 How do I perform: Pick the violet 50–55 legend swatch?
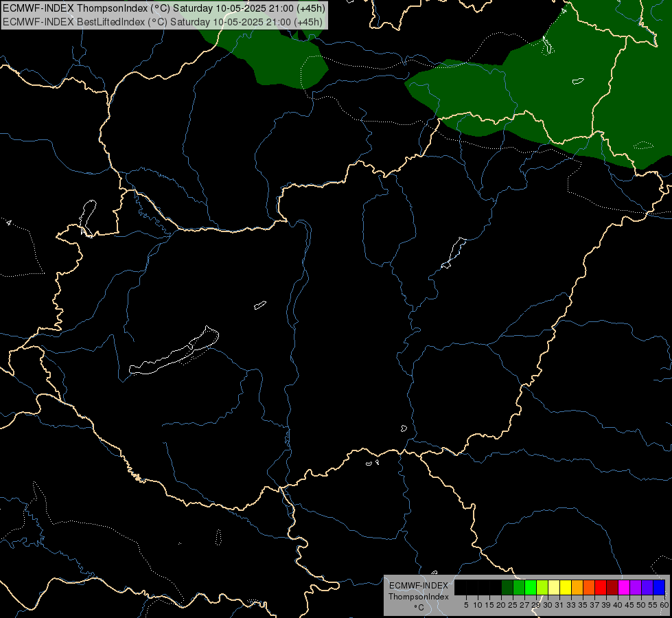coord(647,587)
